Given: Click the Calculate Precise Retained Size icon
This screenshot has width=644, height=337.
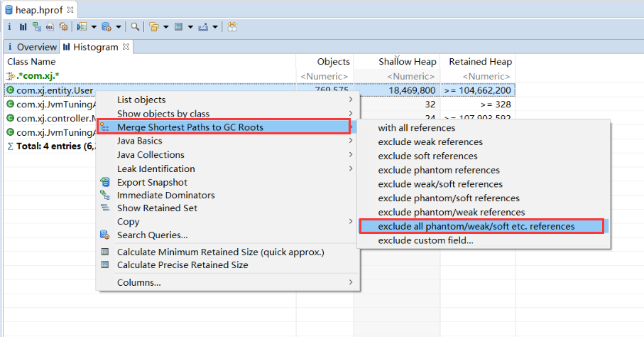Looking at the screenshot, I should [x=105, y=264].
